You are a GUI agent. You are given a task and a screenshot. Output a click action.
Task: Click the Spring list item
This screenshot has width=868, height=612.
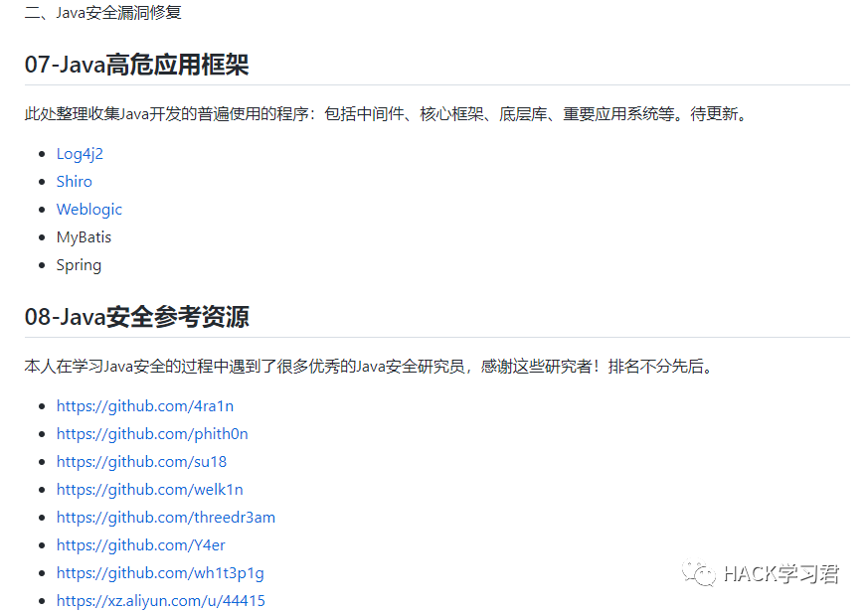(79, 265)
